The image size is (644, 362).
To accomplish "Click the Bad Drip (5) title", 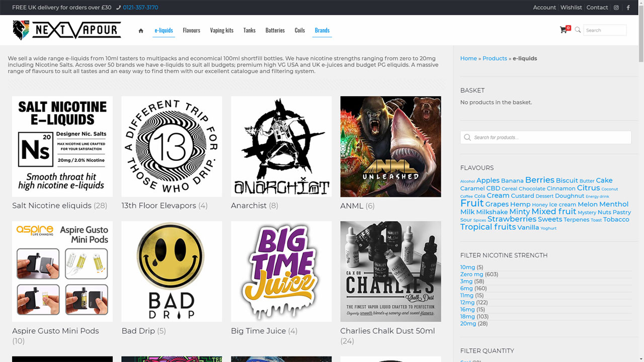I will [x=143, y=331].
